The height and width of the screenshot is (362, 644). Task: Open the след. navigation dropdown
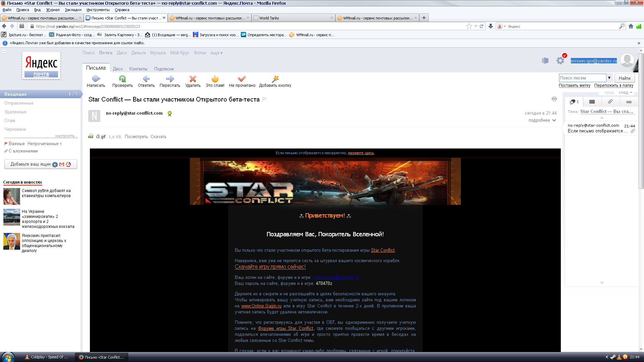(625, 93)
